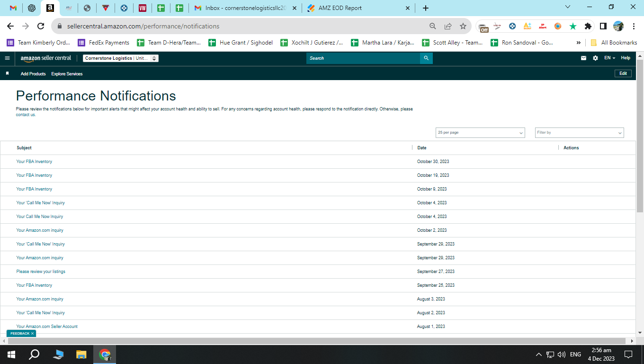Open the Cornerstone Logistics account switcher
The image size is (644, 364).
pos(121,58)
